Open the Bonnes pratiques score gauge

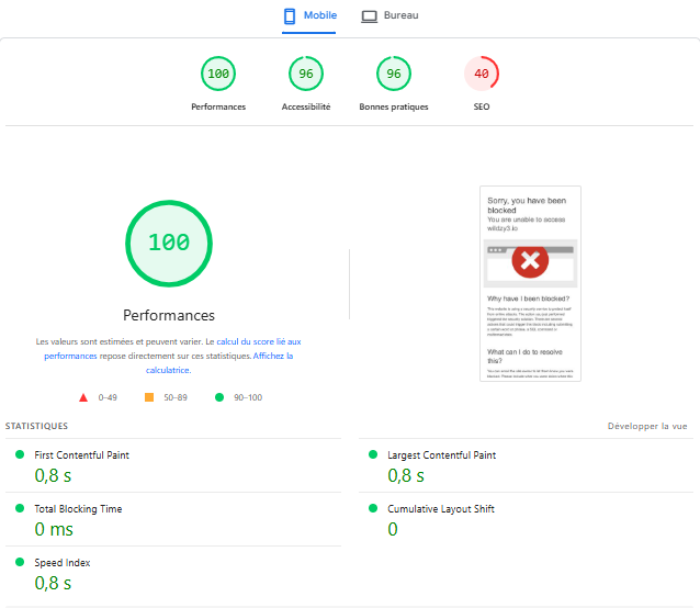pyautogui.click(x=394, y=74)
